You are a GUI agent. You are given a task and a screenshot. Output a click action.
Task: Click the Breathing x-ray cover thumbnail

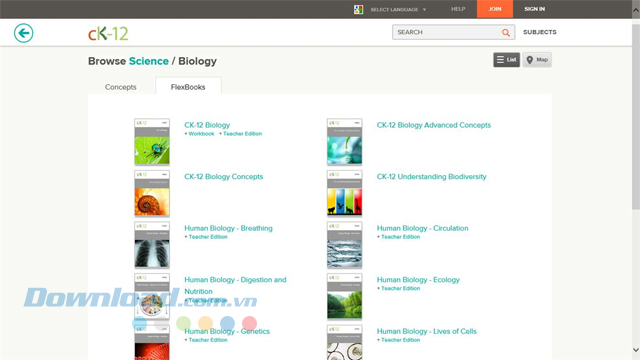coord(152,244)
